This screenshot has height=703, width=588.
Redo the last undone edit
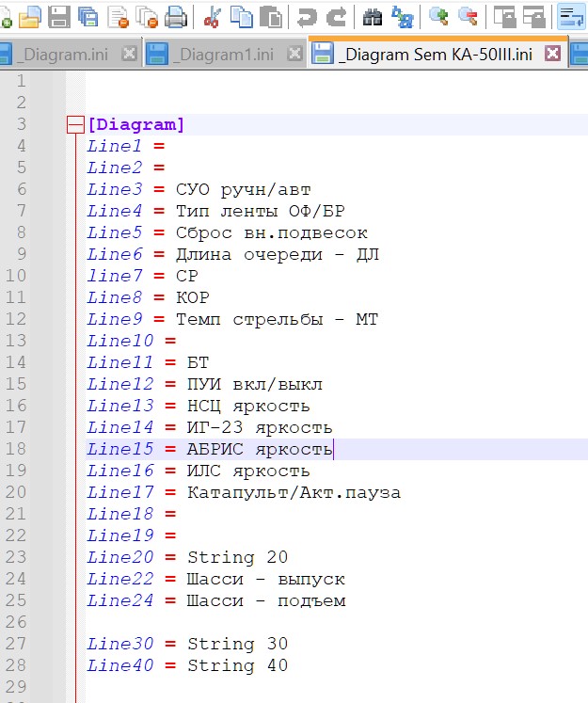[336, 17]
